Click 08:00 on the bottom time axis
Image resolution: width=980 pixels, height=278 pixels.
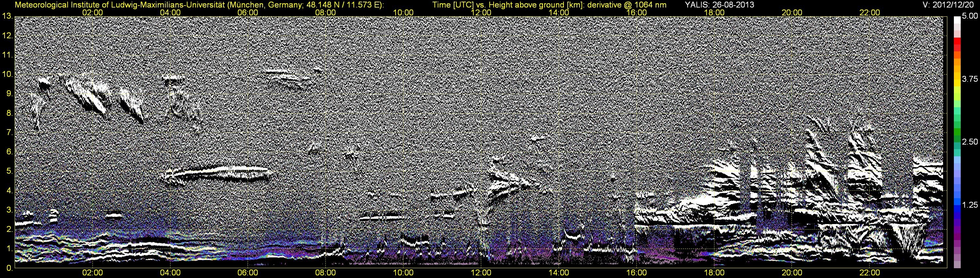pos(326,273)
